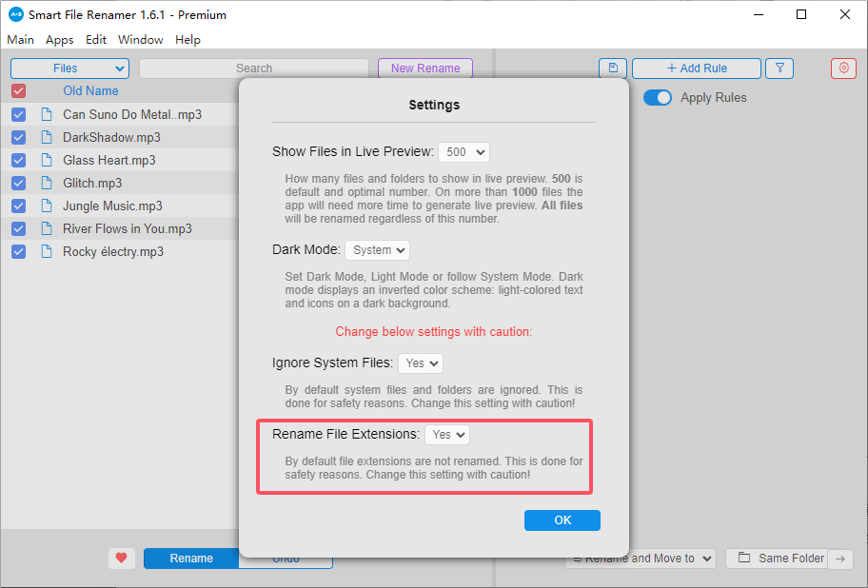Viewport: 868px width, 588px height.
Task: Uncheck River Flows in You.mp3 checkbox
Action: point(18,228)
